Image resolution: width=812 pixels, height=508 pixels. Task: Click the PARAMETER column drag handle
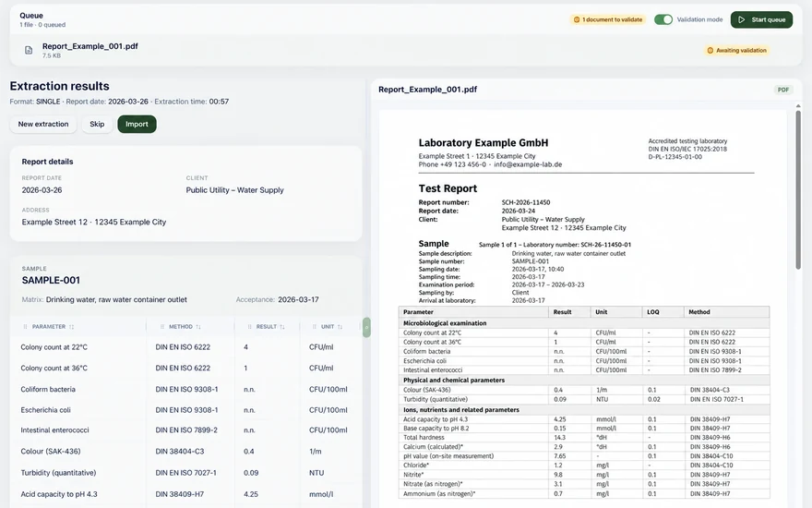tap(26, 327)
